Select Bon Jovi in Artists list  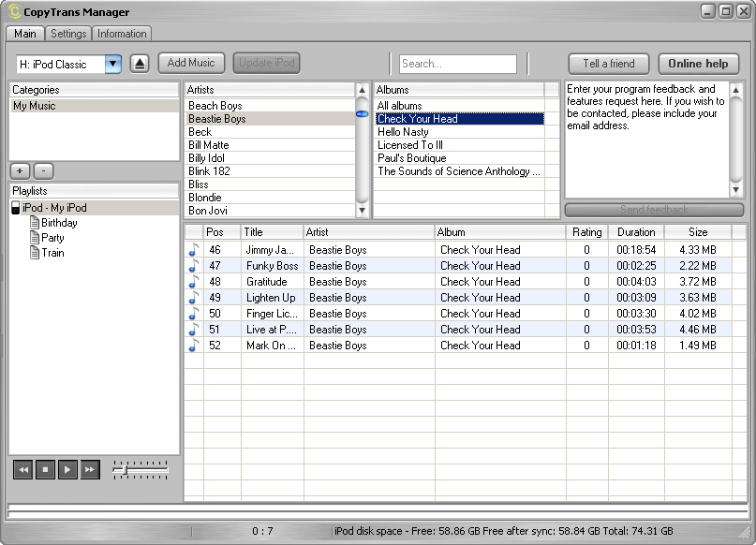pyautogui.click(x=270, y=211)
